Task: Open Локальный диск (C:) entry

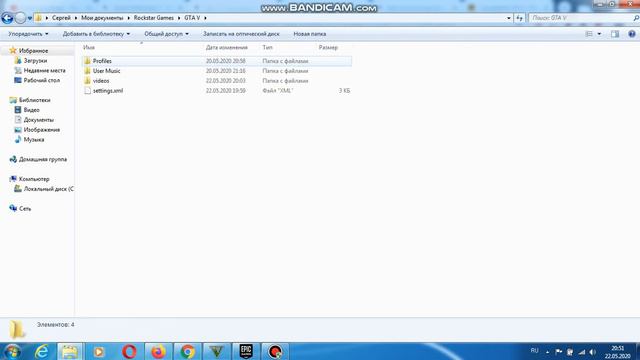Action: (49, 189)
